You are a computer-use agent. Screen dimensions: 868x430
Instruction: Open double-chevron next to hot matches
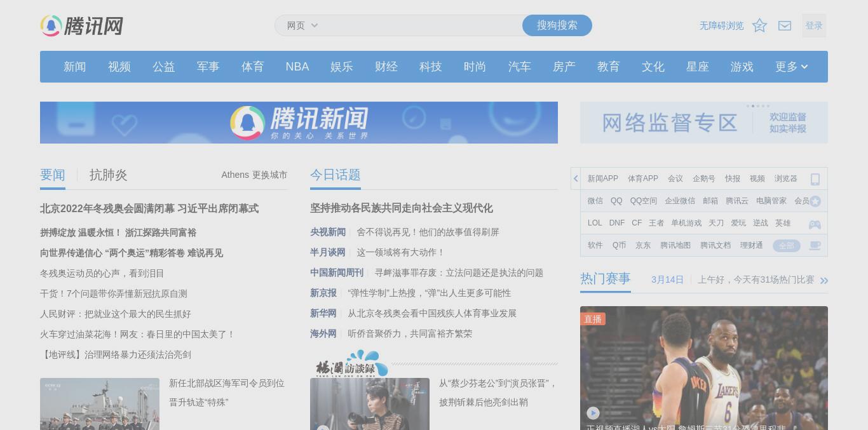(x=824, y=280)
